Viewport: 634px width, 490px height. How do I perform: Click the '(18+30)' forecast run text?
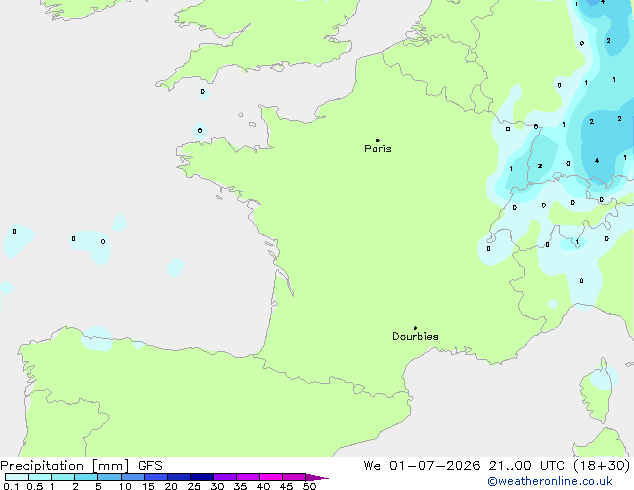point(602,466)
